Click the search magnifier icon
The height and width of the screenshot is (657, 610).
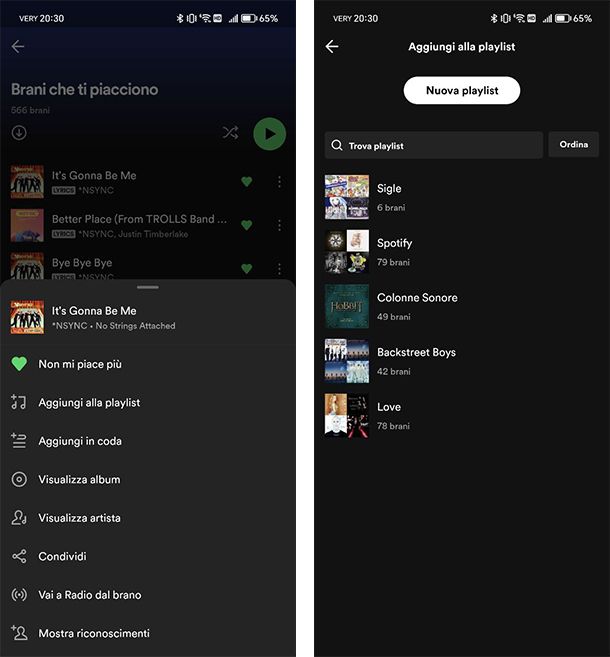coord(337,145)
